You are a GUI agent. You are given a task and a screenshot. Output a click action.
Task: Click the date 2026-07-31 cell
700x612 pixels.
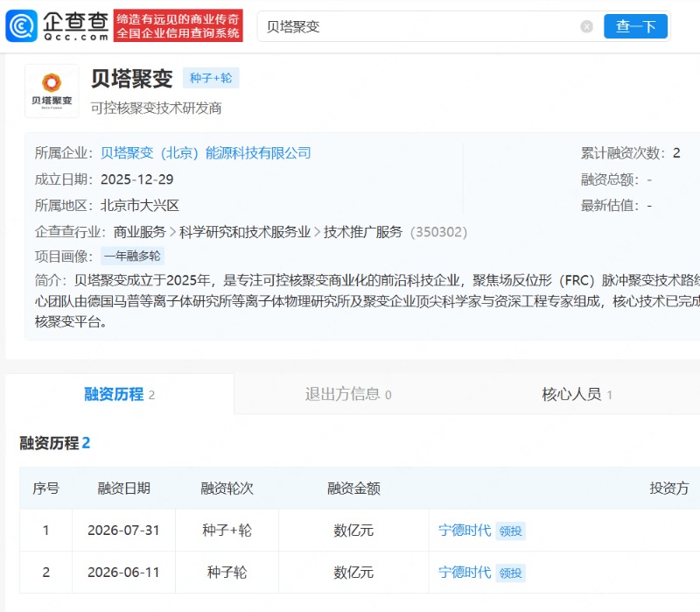pos(123,531)
